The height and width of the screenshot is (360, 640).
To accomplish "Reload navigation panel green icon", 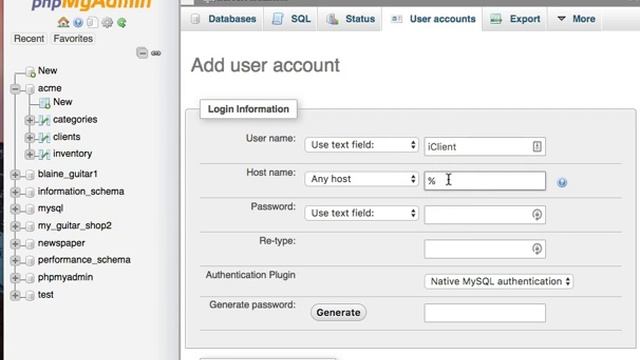I will pos(122,22).
